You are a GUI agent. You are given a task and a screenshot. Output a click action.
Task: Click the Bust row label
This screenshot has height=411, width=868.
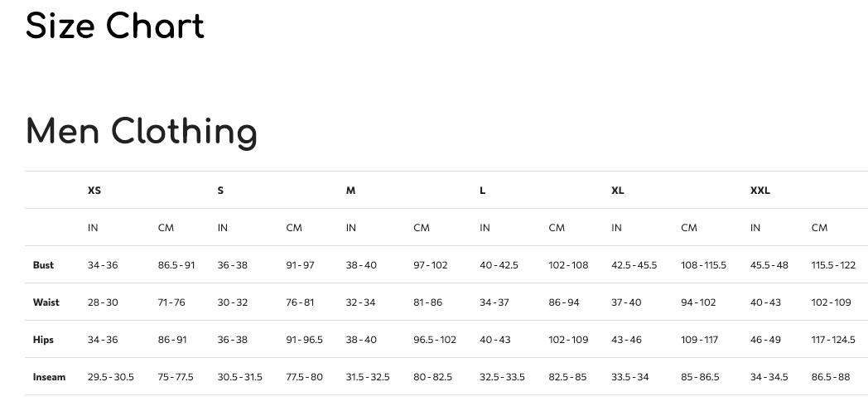[43, 265]
